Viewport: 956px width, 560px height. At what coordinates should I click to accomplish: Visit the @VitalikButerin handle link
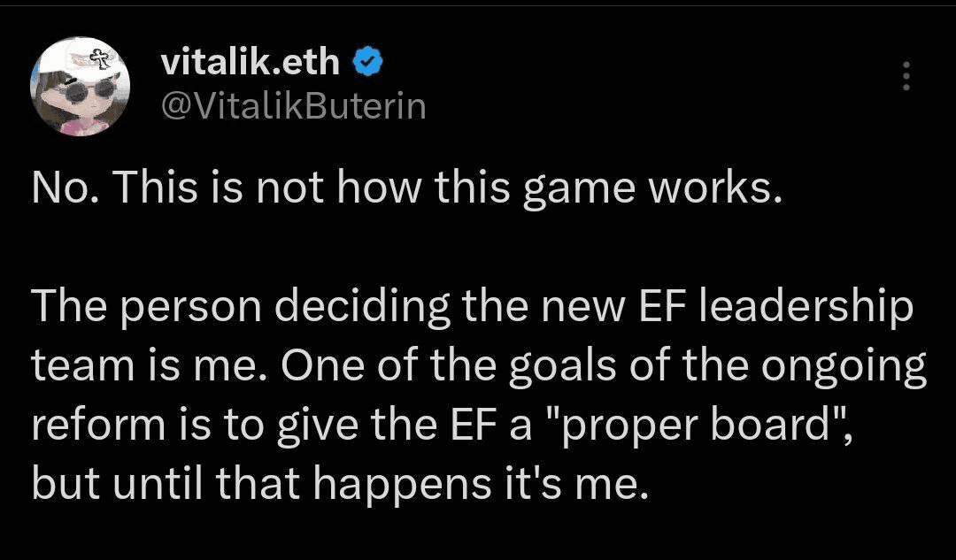[293, 107]
